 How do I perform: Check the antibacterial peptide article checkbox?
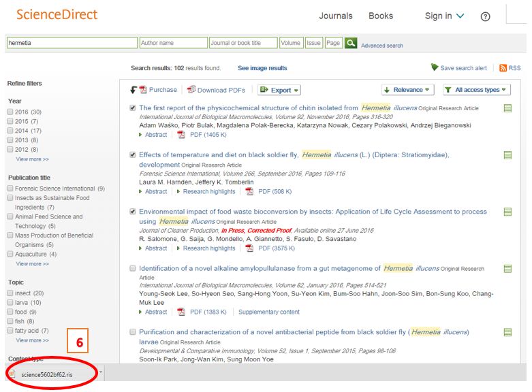coord(133,331)
